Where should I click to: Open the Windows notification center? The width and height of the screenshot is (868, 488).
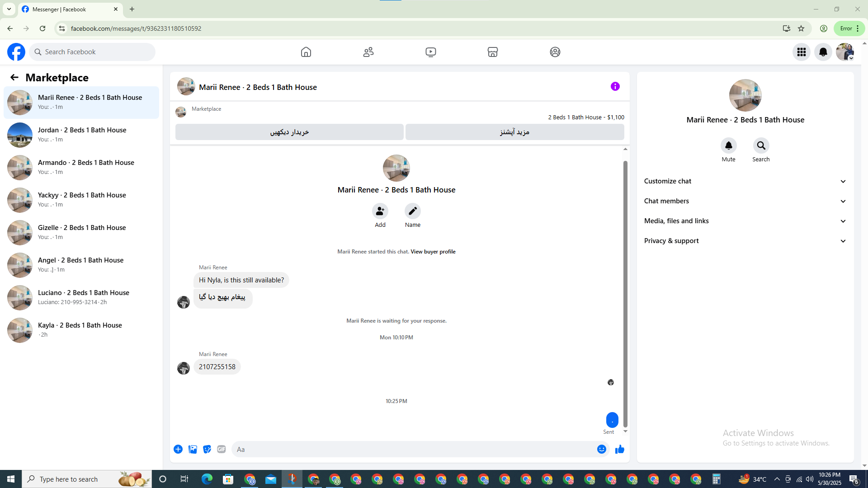click(x=854, y=479)
